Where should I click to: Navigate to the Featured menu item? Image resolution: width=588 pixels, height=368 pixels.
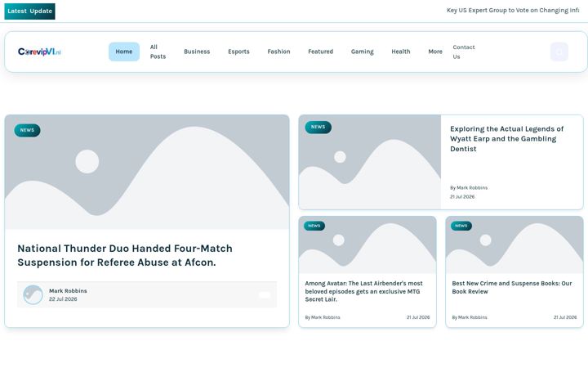[321, 52]
